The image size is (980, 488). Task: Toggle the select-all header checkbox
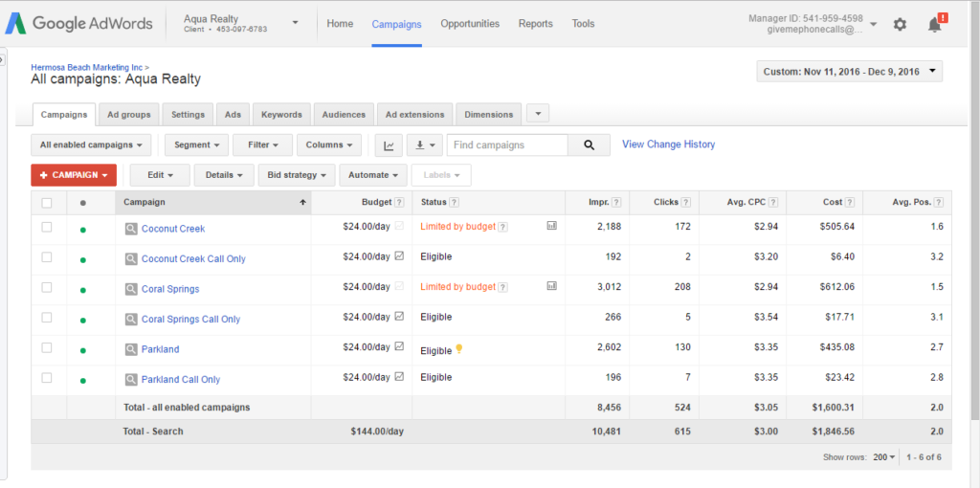tap(47, 203)
